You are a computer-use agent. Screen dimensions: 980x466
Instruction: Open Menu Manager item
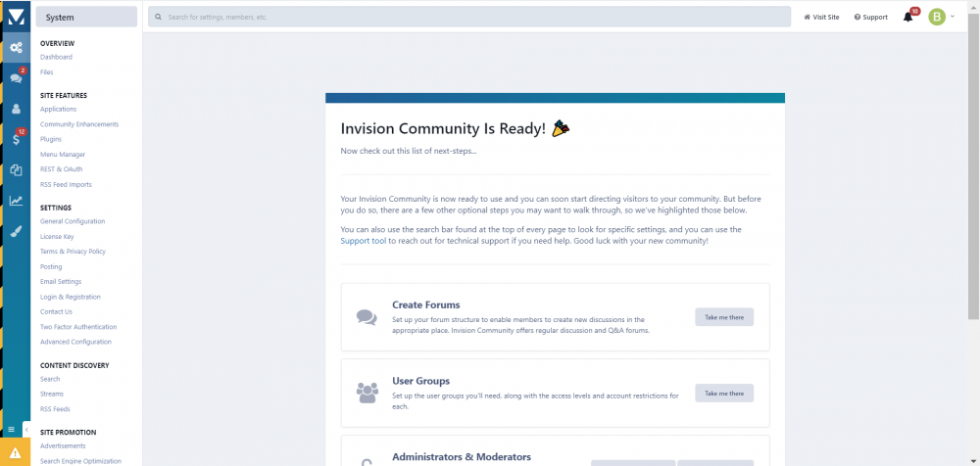pos(63,154)
